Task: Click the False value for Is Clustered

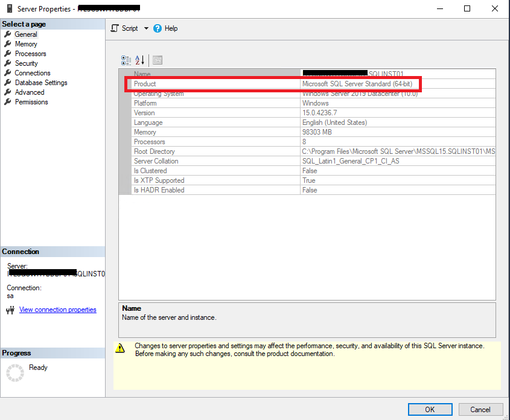Action: [309, 171]
